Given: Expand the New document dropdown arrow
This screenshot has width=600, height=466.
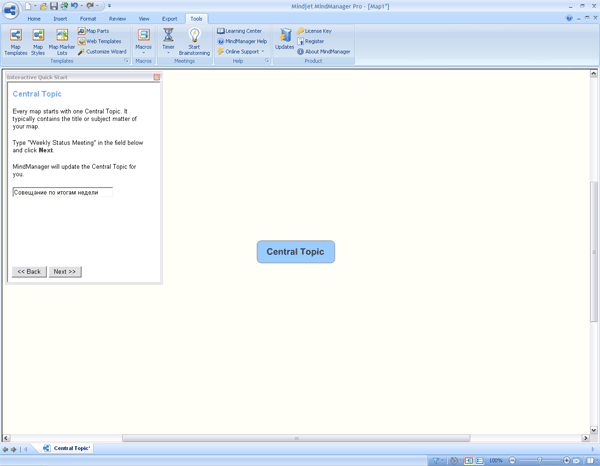Looking at the screenshot, I should (x=35, y=6).
